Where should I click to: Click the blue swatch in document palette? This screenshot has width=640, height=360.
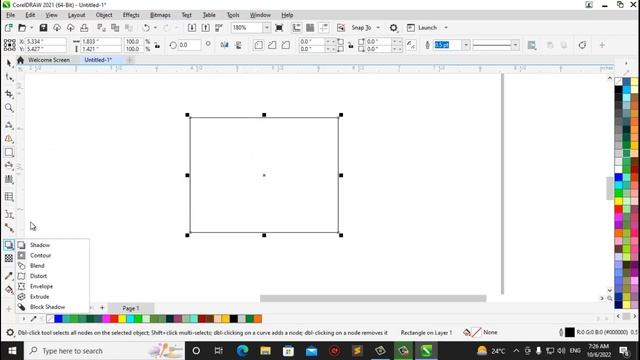click(x=58, y=319)
